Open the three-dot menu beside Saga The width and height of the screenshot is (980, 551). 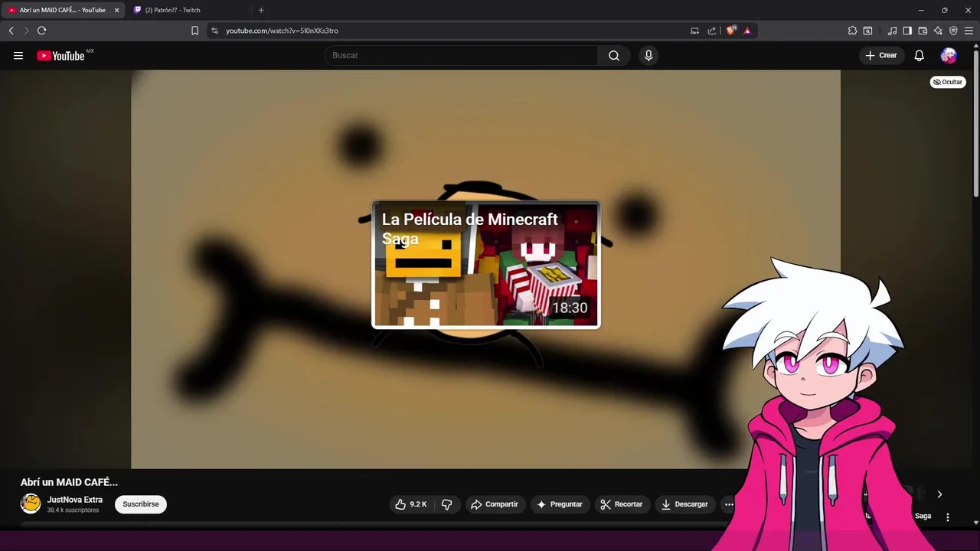[x=948, y=517]
